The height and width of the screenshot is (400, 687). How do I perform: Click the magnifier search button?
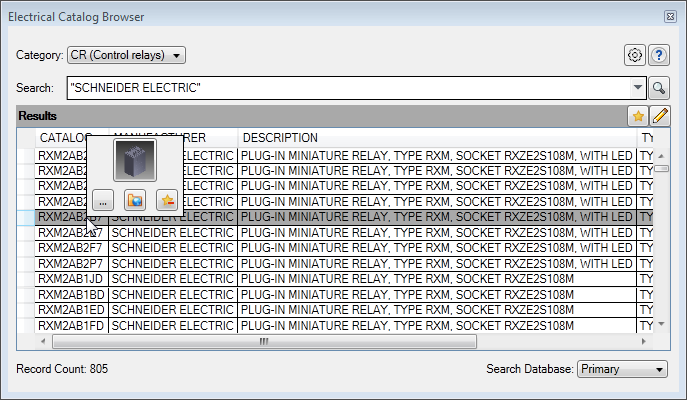[x=659, y=88]
